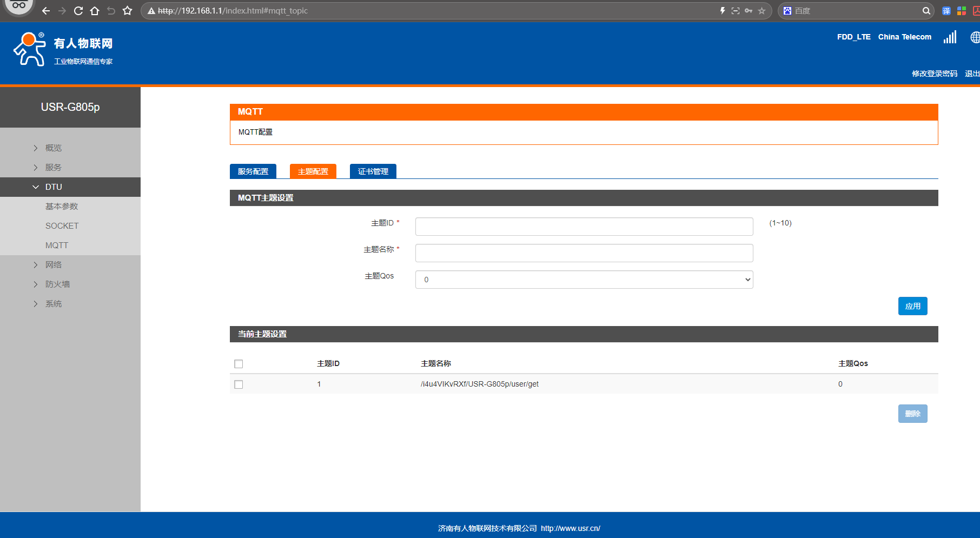
Task: Click the browser home icon
Action: pyautogui.click(x=95, y=11)
